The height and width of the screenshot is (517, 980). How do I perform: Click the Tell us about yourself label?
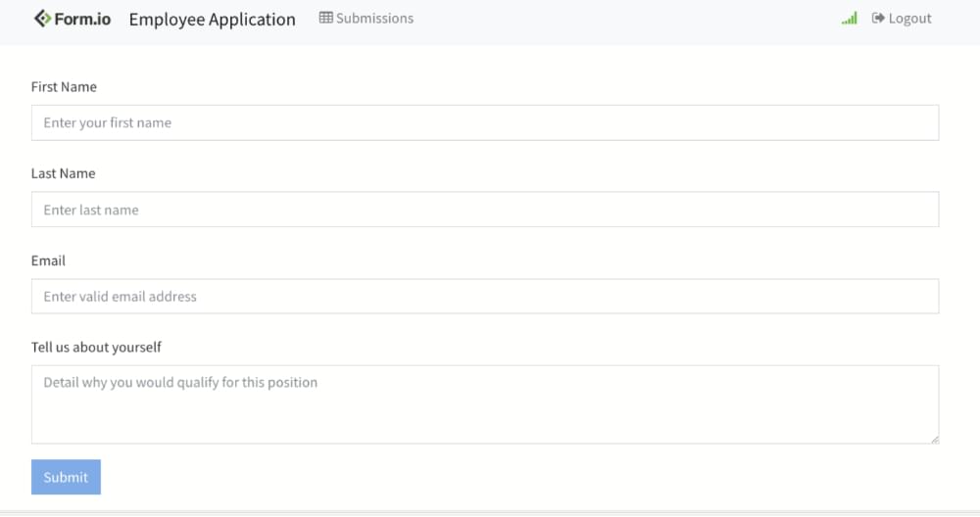(96, 348)
